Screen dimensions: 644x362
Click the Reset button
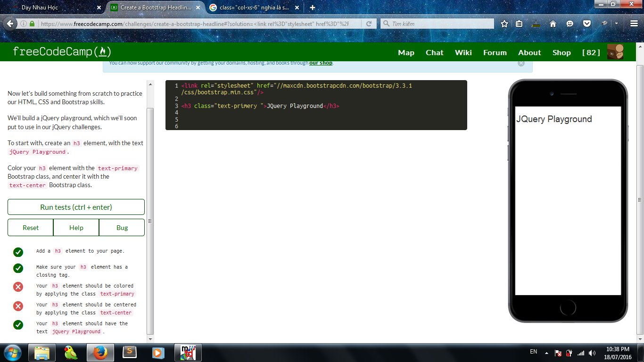click(31, 228)
